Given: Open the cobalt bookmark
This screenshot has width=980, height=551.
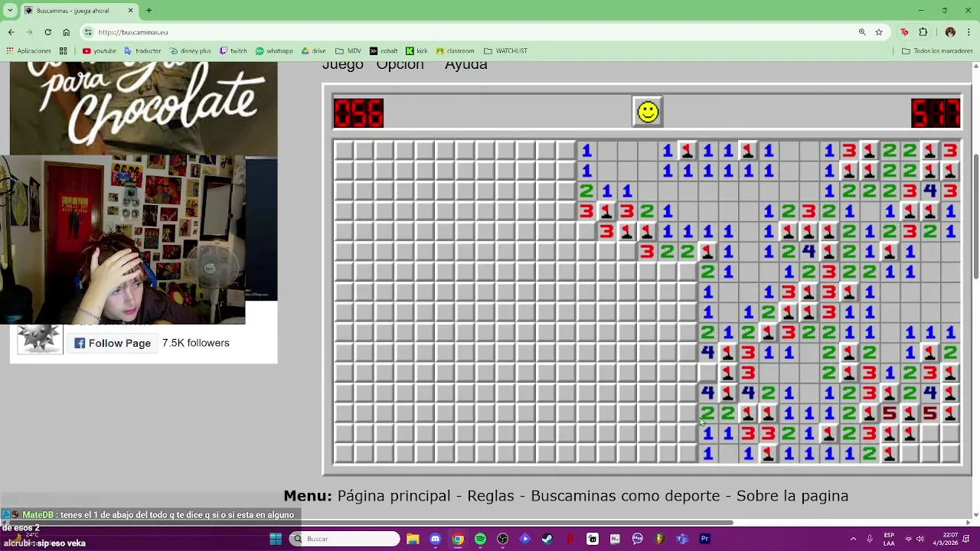Looking at the screenshot, I should pyautogui.click(x=384, y=51).
